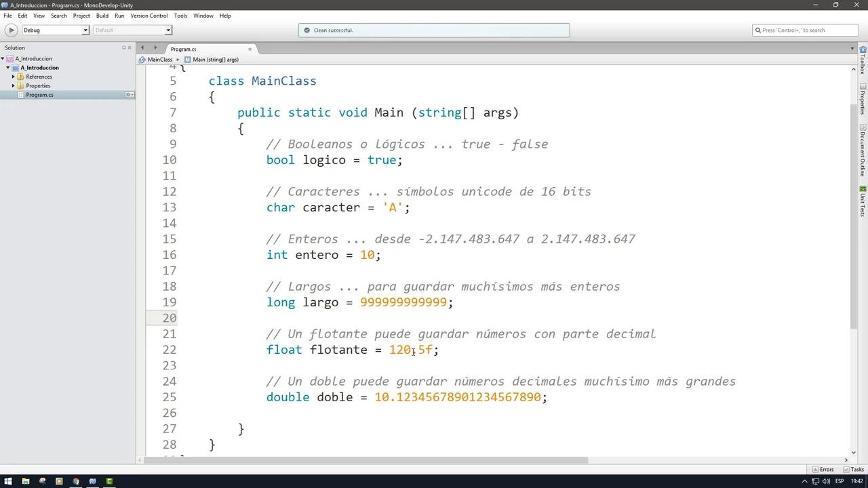Navigate forward with the right arrow button

click(x=155, y=48)
